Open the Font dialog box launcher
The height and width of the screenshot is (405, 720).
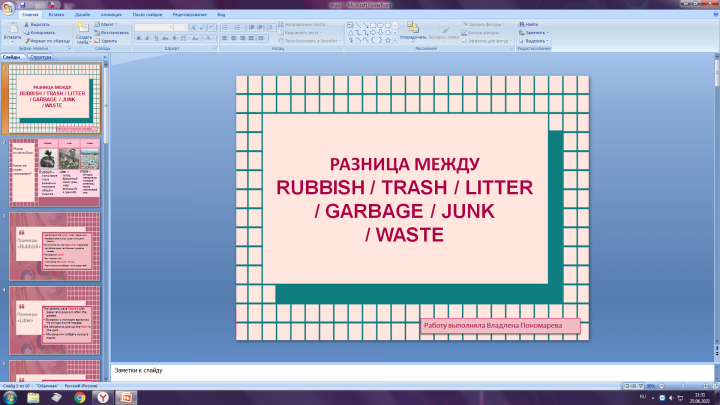click(x=214, y=48)
